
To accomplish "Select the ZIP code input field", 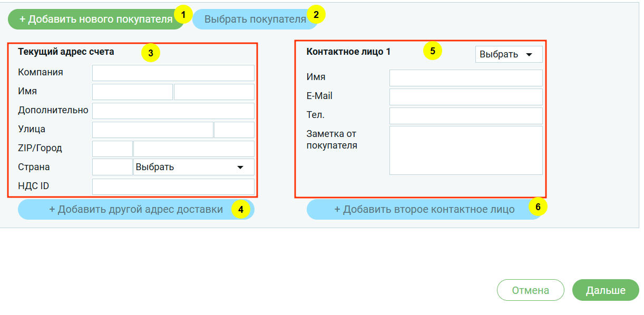I will coord(112,149).
